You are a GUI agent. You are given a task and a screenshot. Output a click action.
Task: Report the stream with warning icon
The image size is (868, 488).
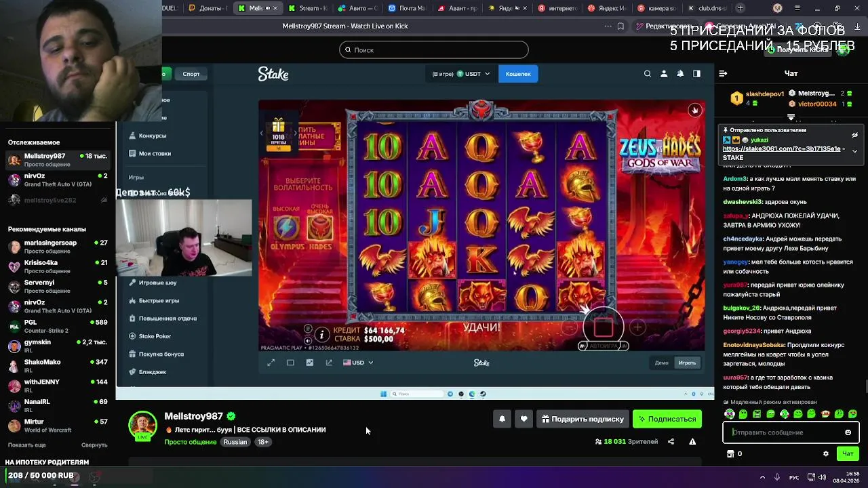[692, 441]
